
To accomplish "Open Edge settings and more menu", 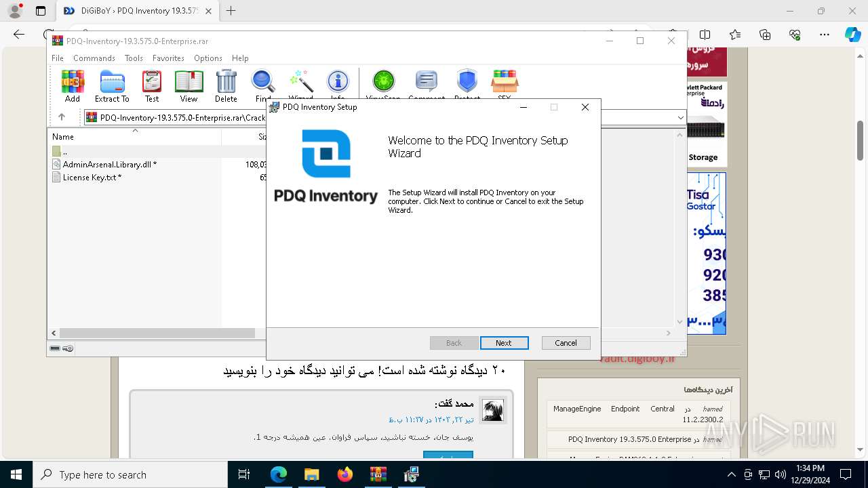I will click(x=825, y=35).
